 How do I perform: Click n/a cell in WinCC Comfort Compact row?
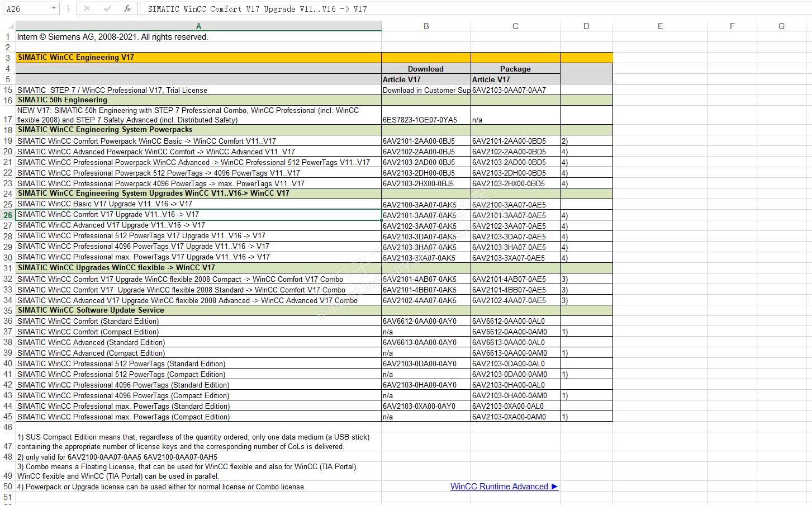click(426, 332)
